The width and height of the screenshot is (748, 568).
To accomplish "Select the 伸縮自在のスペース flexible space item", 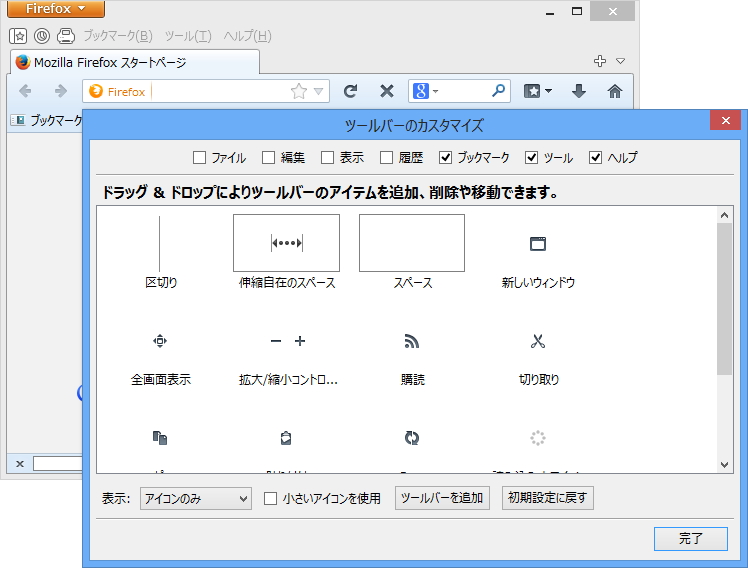I will click(x=287, y=252).
